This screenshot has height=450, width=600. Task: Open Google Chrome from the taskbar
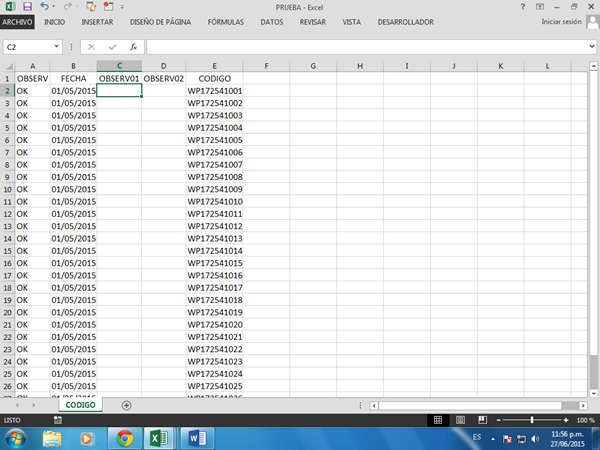click(x=124, y=437)
